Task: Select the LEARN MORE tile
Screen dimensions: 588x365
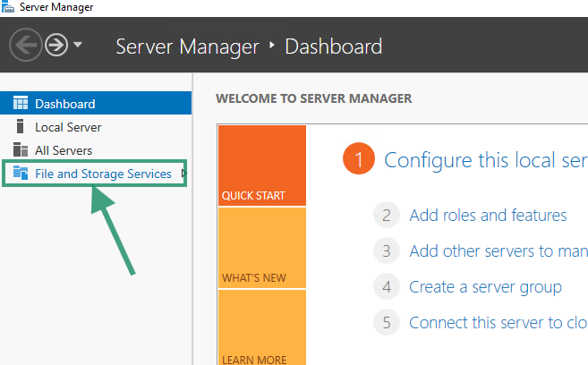Action: tap(262, 327)
